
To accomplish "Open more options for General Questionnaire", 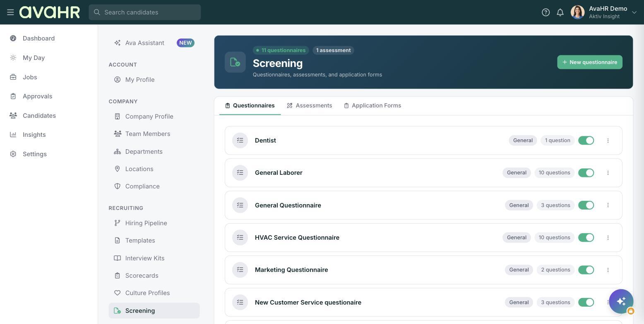I will [x=608, y=205].
